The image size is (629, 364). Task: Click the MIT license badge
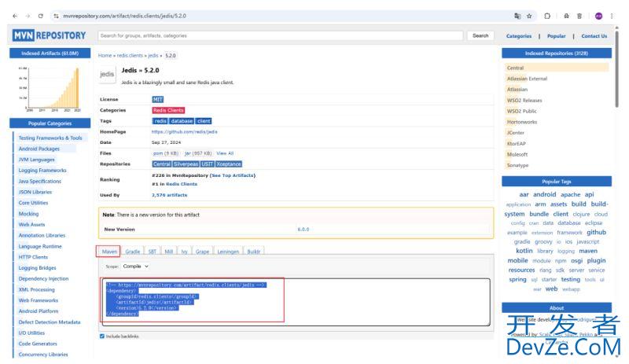tap(158, 100)
